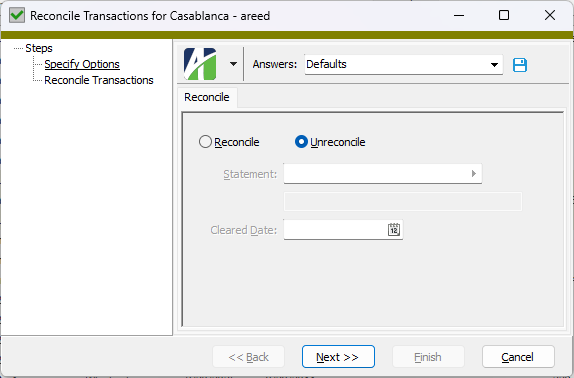Click into the Statement input field
This screenshot has width=574, height=378.
(x=377, y=173)
